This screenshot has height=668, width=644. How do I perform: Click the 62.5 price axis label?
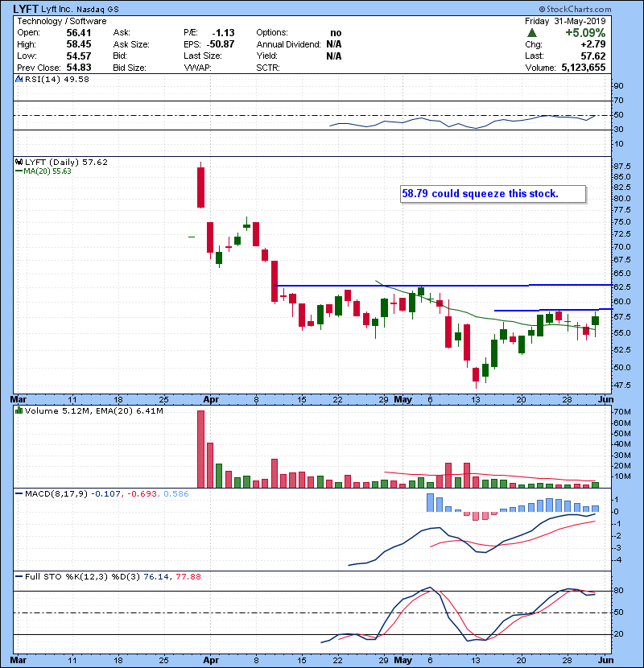click(622, 287)
